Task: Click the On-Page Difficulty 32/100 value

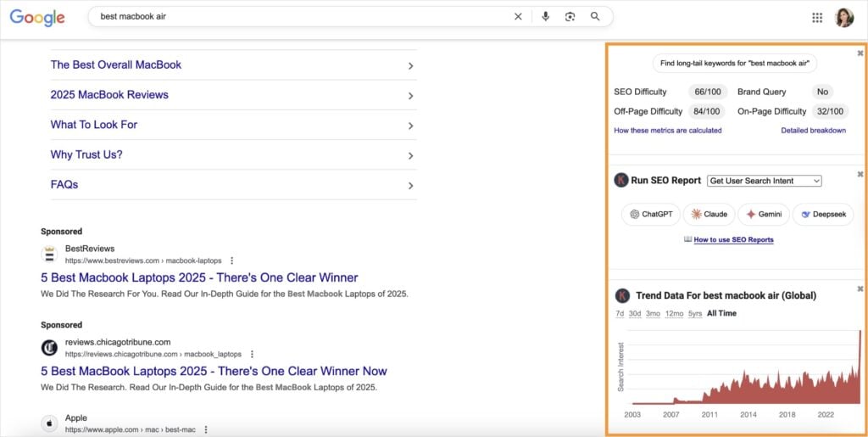Action: [x=831, y=111]
